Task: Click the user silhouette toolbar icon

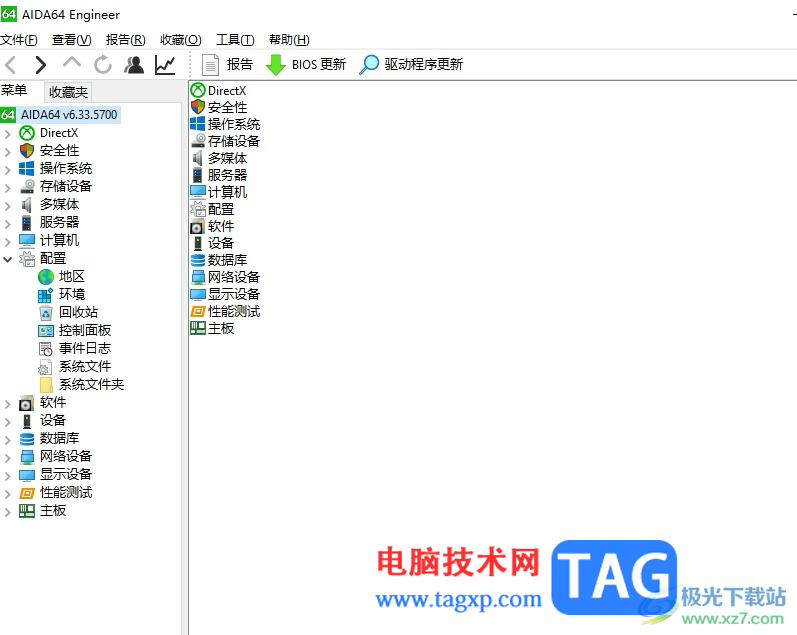Action: coord(134,65)
